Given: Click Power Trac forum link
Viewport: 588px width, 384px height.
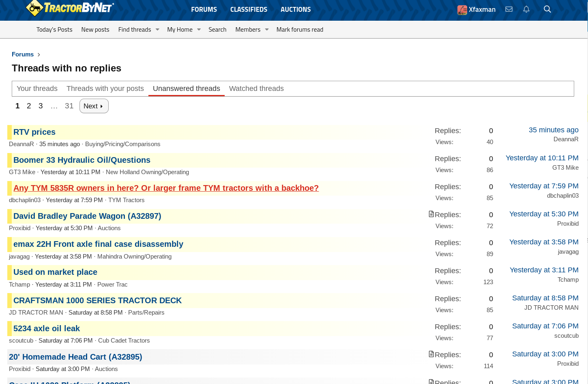Looking at the screenshot, I should 112,285.
